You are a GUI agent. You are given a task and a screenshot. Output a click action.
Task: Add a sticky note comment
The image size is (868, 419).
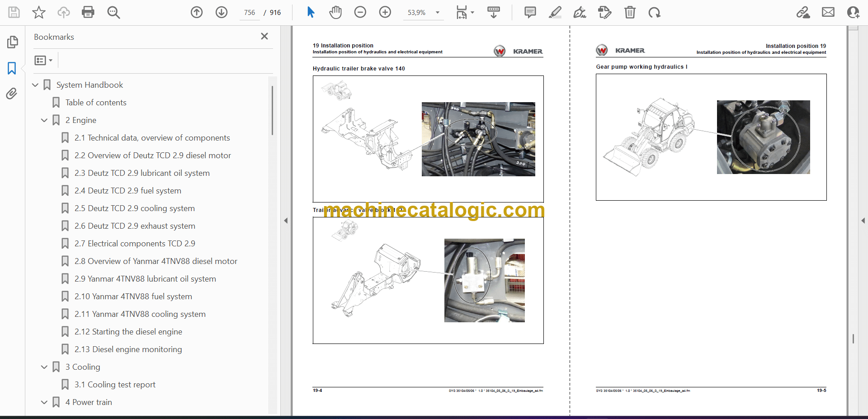click(x=530, y=12)
